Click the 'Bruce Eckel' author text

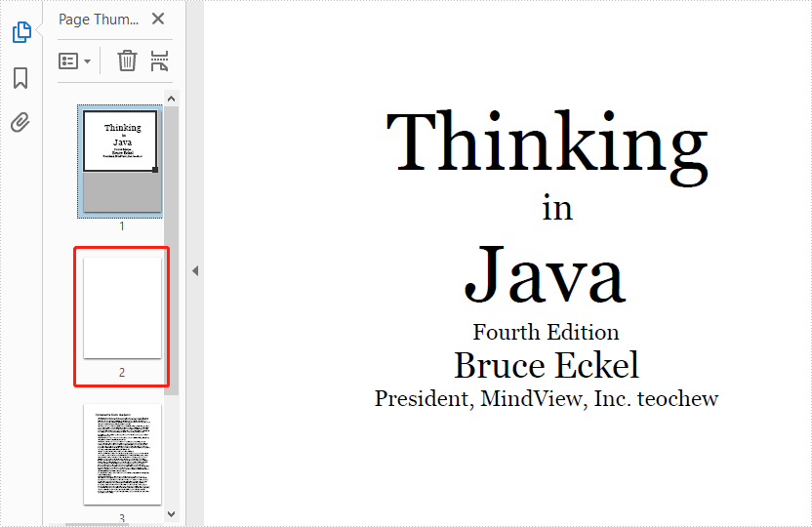pyautogui.click(x=547, y=365)
